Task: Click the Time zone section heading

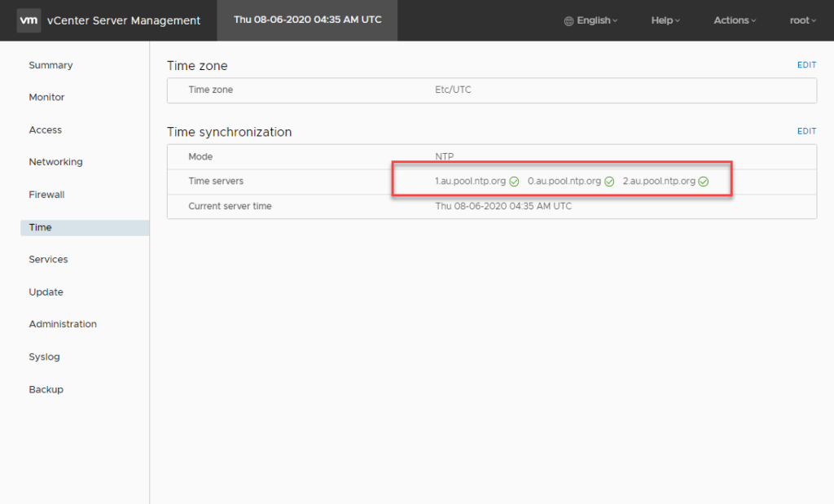Action: (x=197, y=65)
